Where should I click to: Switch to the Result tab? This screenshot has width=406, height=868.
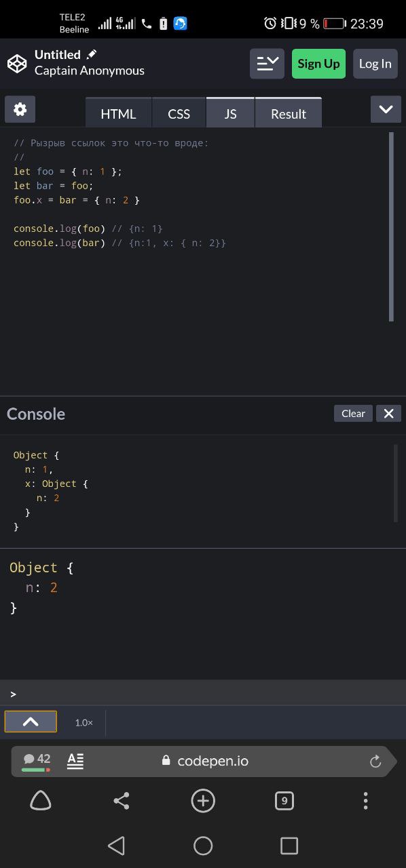(289, 113)
